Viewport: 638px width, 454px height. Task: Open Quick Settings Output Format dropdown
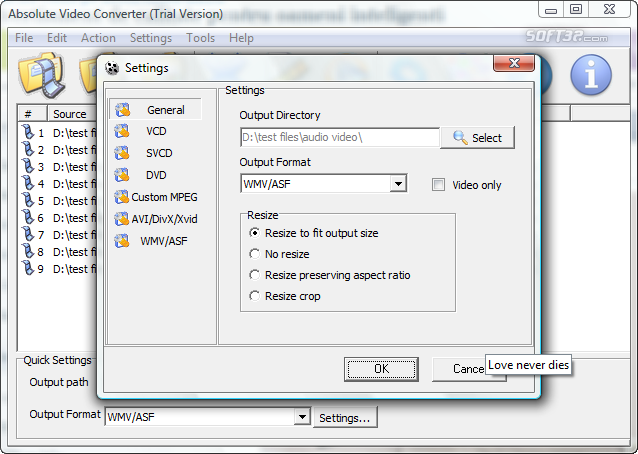(x=302, y=417)
